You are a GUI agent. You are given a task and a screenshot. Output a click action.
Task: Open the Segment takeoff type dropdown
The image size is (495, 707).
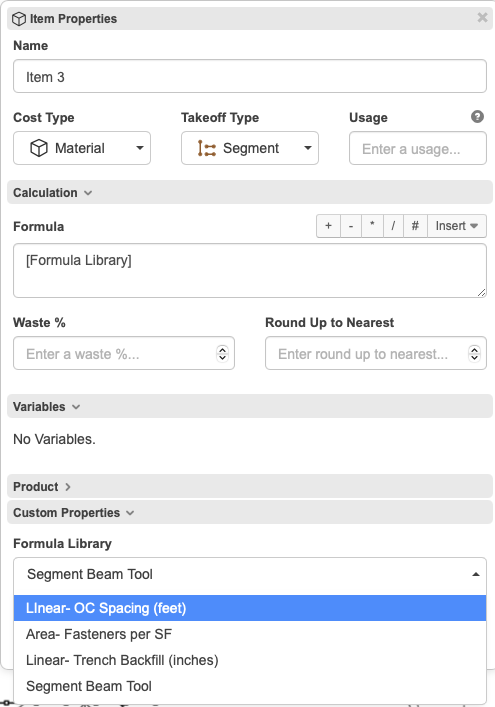[250, 148]
